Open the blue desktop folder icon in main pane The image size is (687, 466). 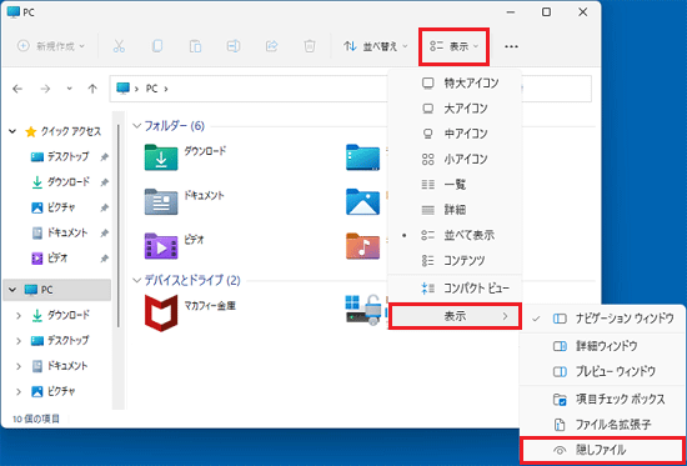click(363, 157)
